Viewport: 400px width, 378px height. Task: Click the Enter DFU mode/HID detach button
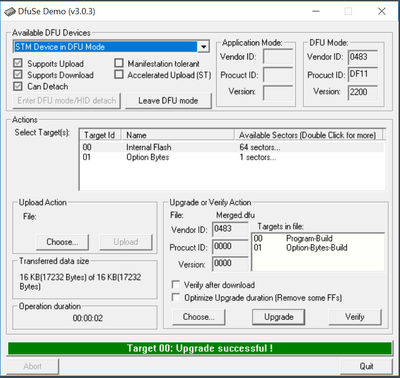(x=67, y=101)
